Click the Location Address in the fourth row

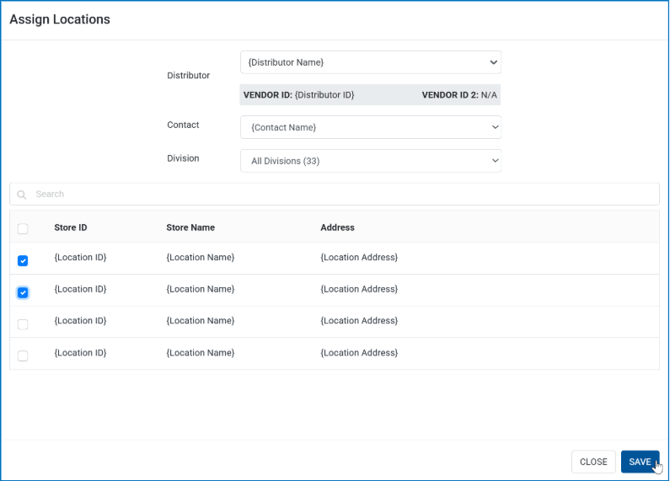click(359, 353)
